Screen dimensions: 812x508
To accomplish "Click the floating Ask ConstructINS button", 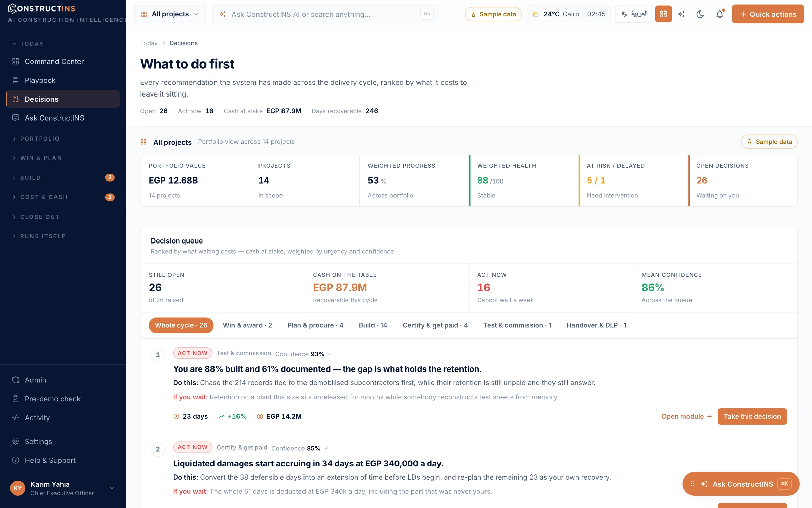I will tap(741, 484).
